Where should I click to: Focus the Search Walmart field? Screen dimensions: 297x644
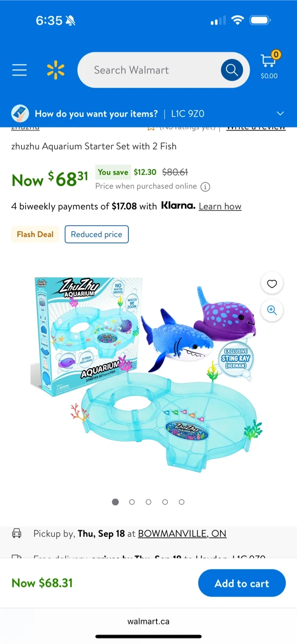coord(148,70)
